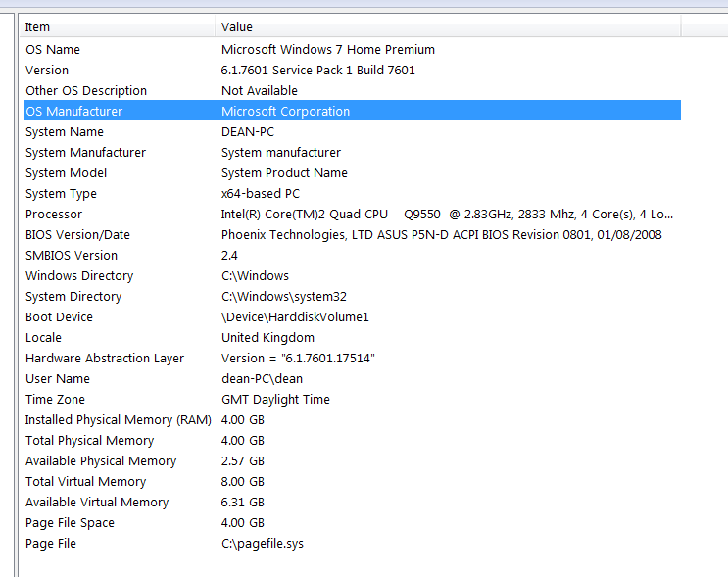Select the System Type x64-based PC row
728x577 pixels.
pyautogui.click(x=61, y=194)
